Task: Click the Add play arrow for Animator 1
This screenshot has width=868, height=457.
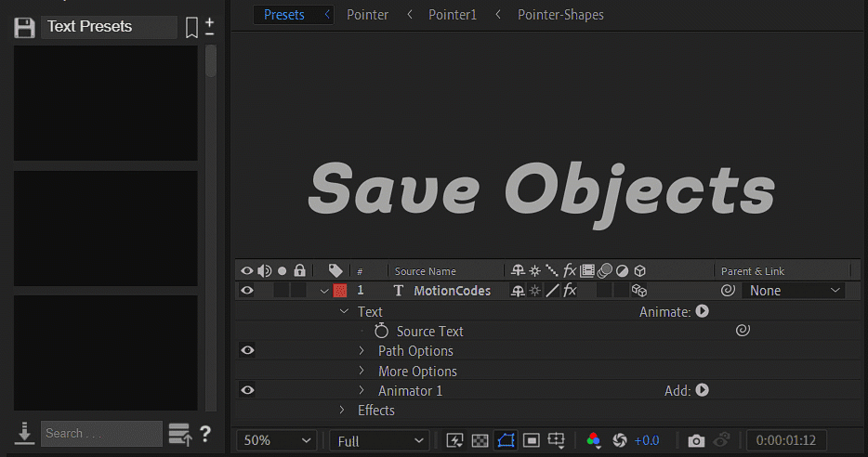Action: (x=702, y=390)
